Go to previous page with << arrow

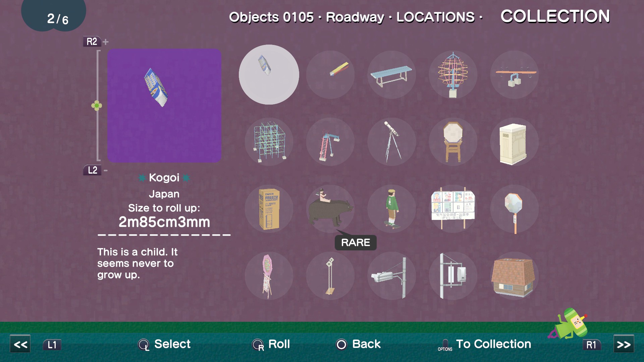point(20,344)
